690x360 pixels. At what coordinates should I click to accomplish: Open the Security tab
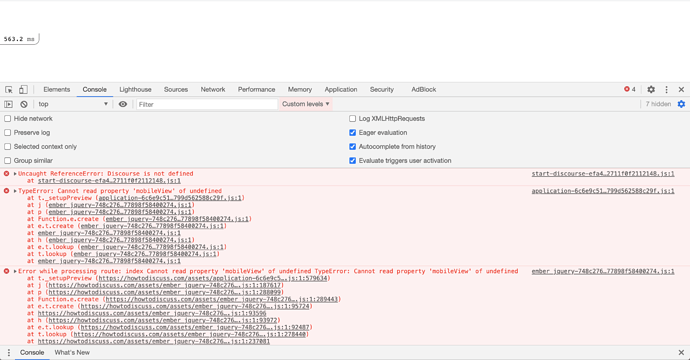382,89
